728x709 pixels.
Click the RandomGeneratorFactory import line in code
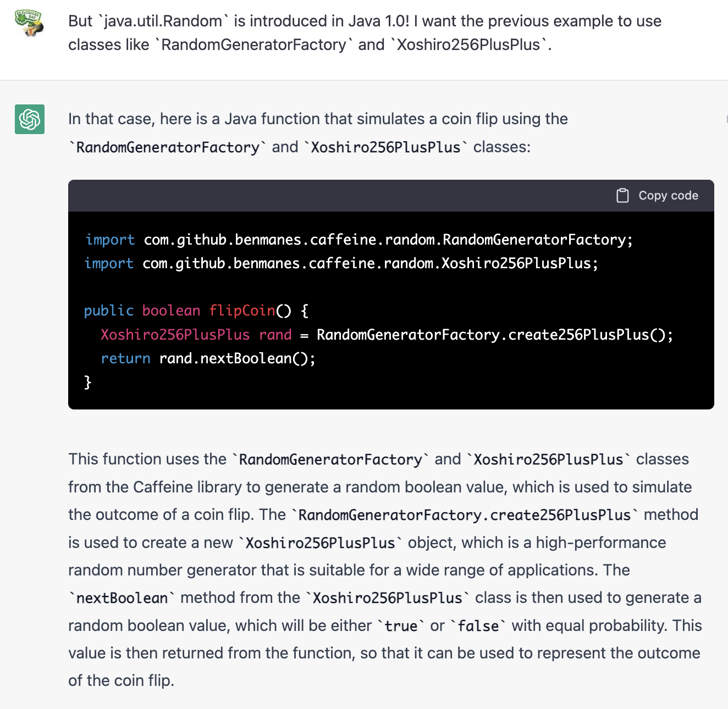359,240
